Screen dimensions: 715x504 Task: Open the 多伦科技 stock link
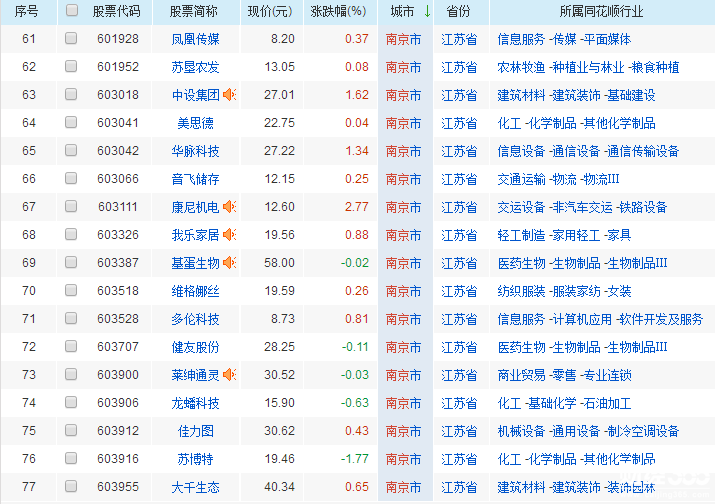pos(195,319)
